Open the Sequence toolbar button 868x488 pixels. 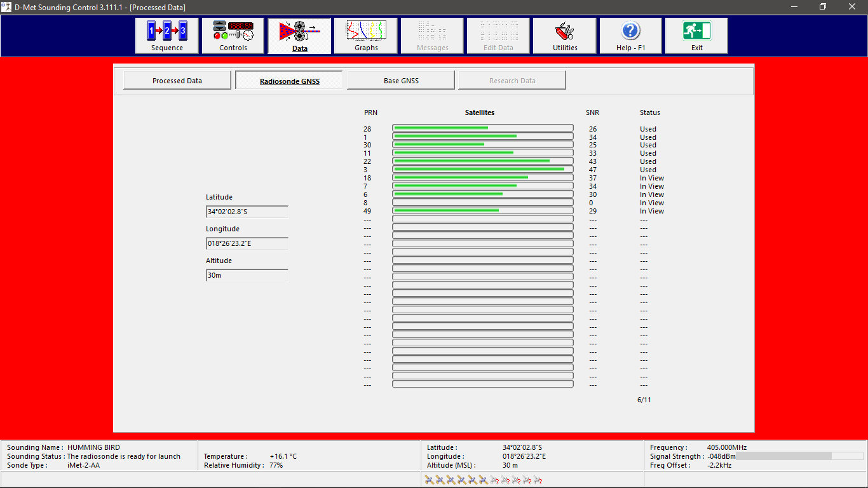tap(167, 36)
